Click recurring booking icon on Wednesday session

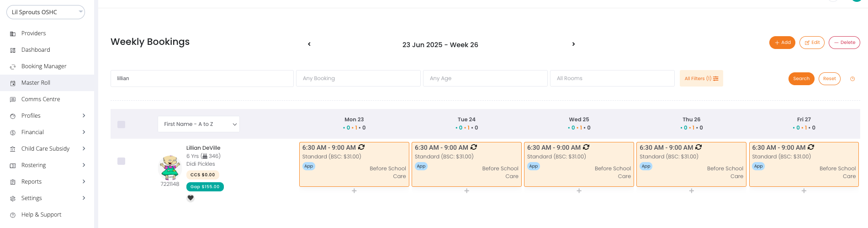point(586,147)
